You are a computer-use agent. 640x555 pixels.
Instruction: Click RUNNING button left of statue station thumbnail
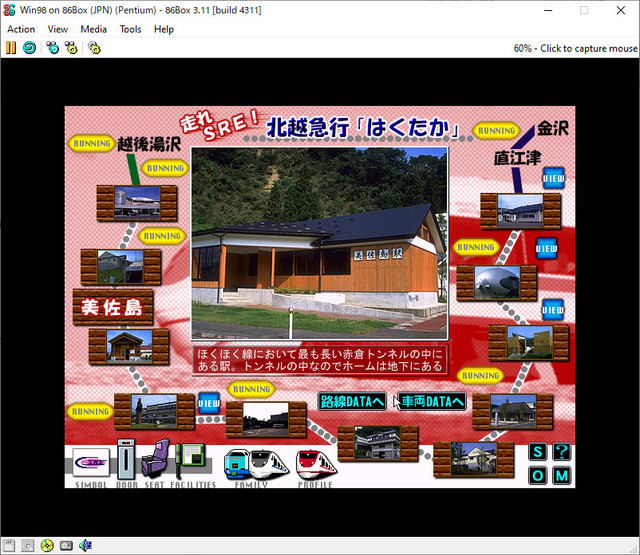(x=90, y=411)
